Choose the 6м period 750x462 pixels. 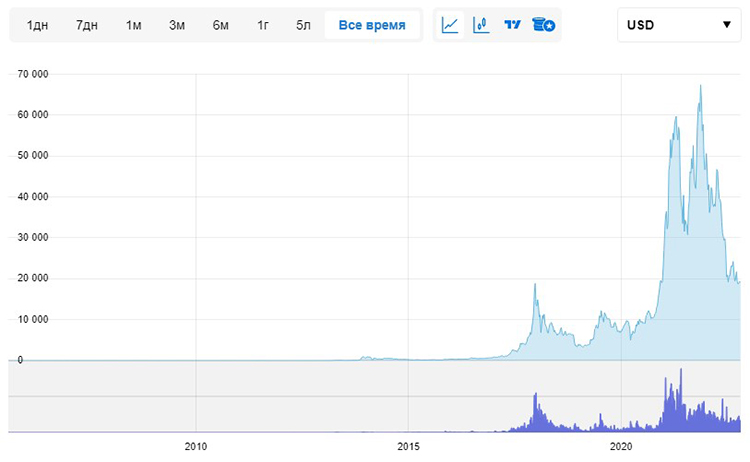[221, 25]
